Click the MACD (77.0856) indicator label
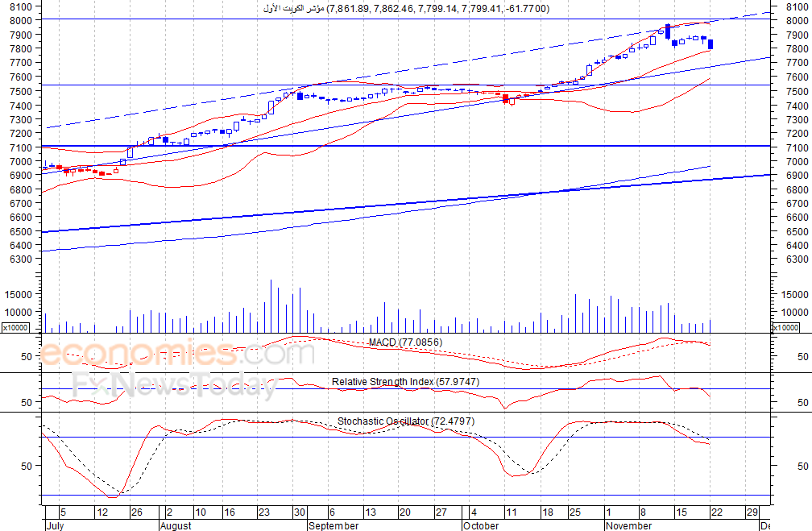The image size is (812, 531). click(x=405, y=342)
